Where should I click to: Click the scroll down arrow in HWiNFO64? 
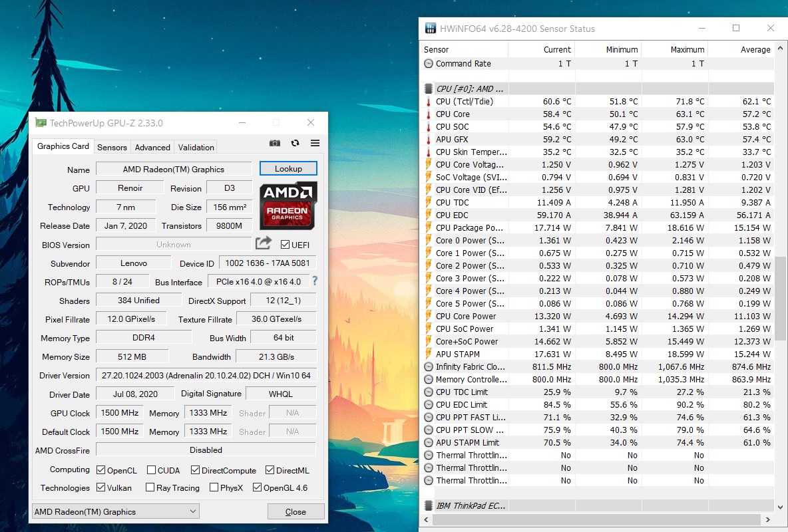click(780, 507)
